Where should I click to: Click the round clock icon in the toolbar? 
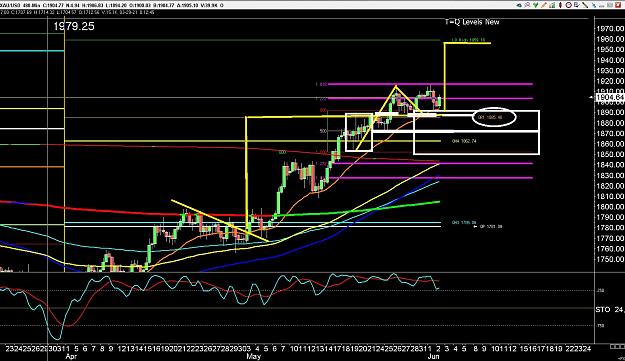[568, 5]
